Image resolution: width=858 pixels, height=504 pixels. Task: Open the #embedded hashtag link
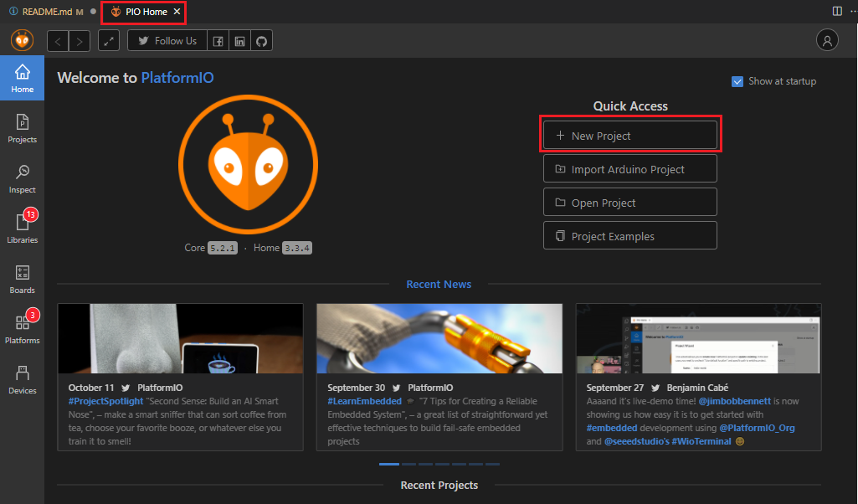(612, 428)
